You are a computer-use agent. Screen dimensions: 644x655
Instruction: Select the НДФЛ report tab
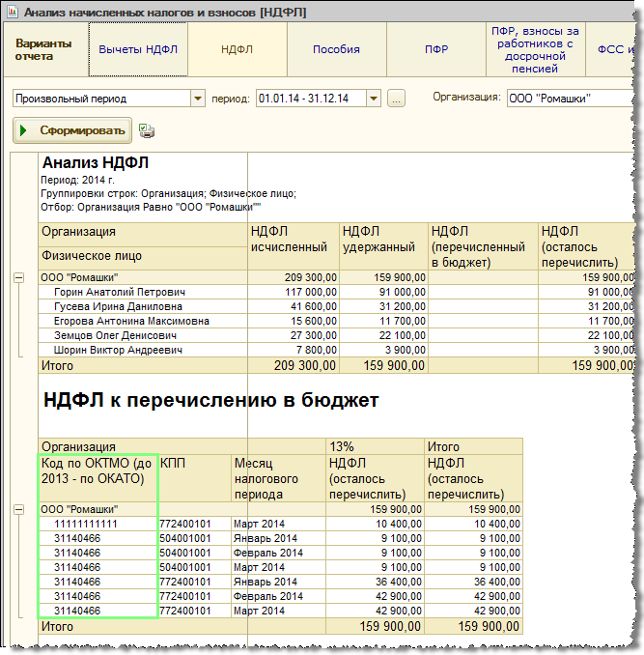(x=237, y=49)
